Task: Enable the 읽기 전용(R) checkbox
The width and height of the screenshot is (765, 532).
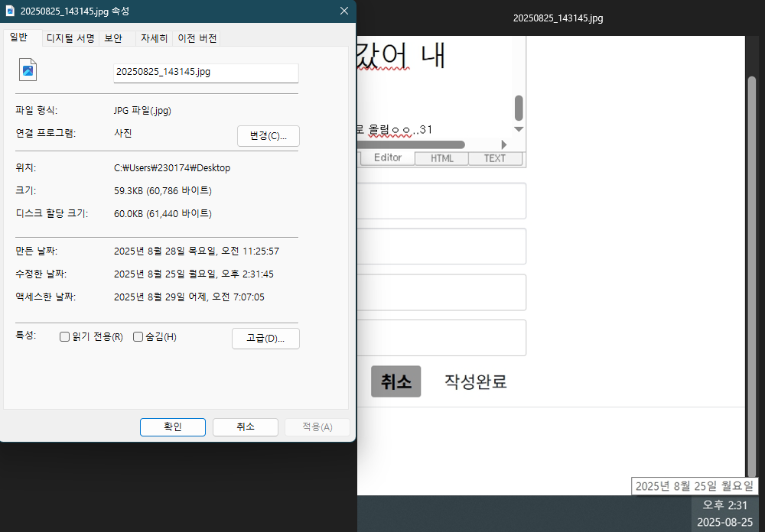Action: pyautogui.click(x=65, y=337)
